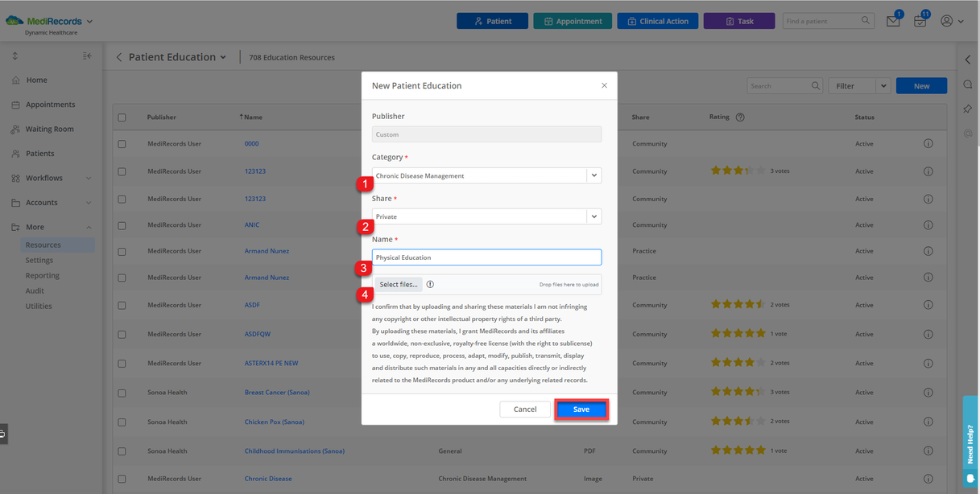Check the box for Chicken Pox row

[x=122, y=422]
